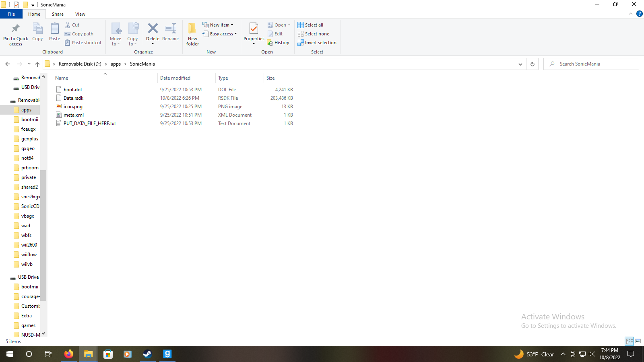The width and height of the screenshot is (644, 362).
Task: Expand the New item menu
Action: click(x=218, y=25)
